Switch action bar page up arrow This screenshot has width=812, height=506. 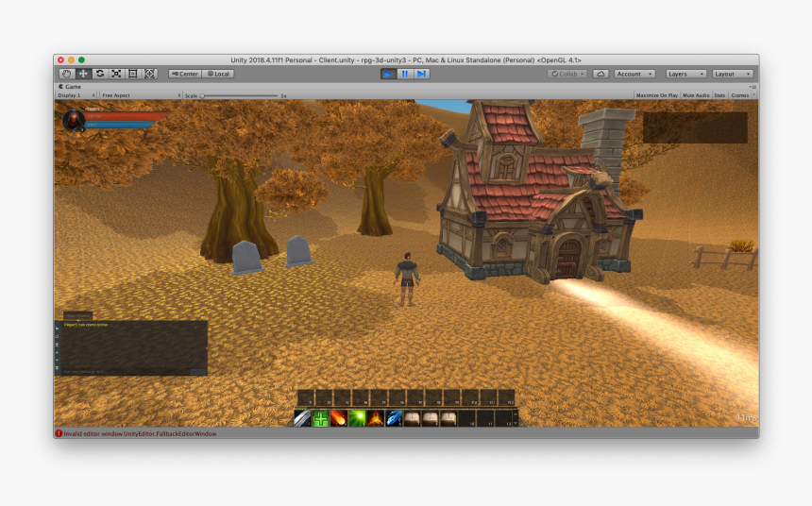(x=516, y=413)
